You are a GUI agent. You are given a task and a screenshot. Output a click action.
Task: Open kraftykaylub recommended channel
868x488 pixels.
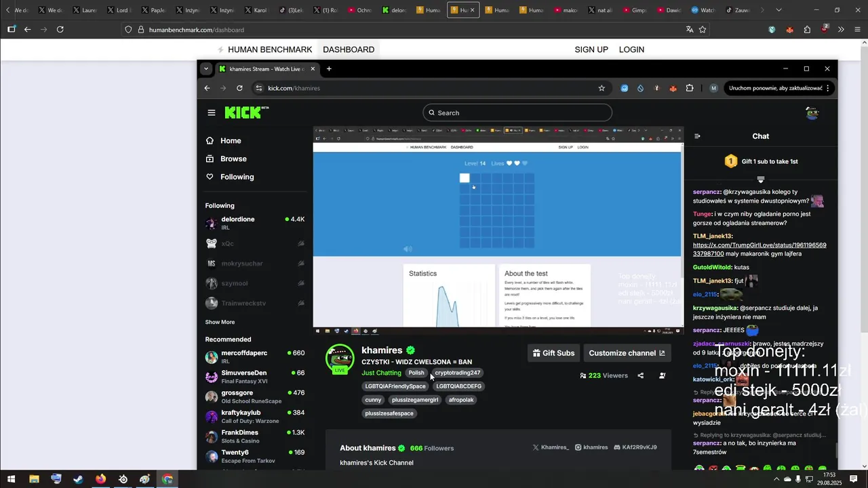tap(255, 416)
